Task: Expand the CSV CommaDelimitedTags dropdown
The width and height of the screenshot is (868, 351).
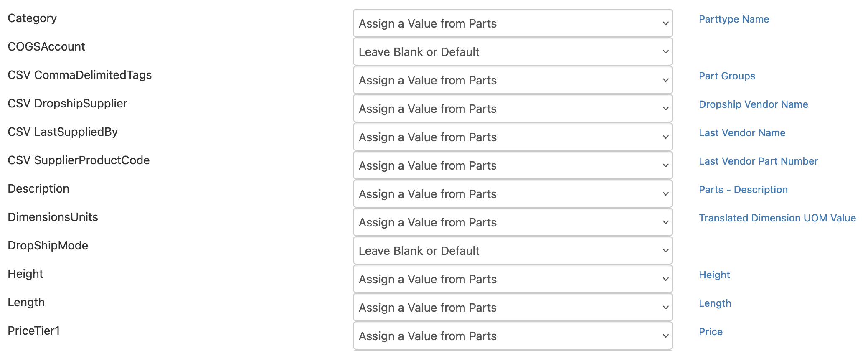Action: [x=513, y=80]
